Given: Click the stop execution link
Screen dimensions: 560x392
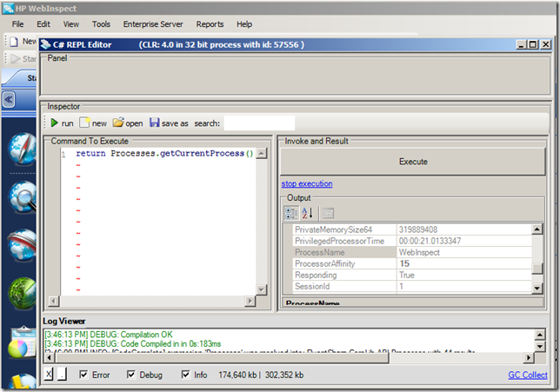Looking at the screenshot, I should pyautogui.click(x=307, y=184).
